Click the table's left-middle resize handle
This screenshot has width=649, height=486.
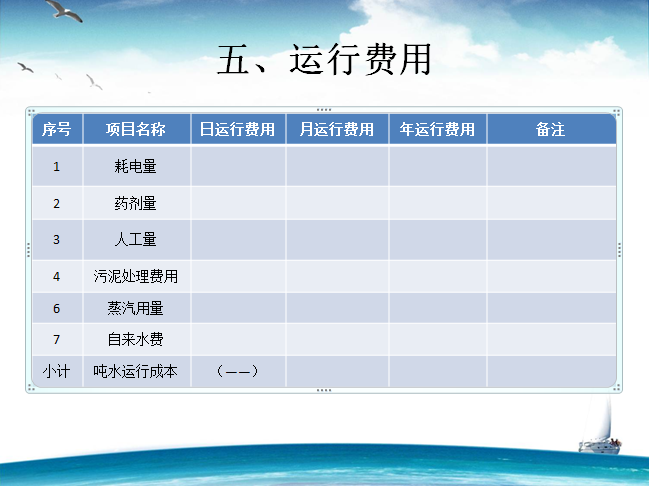point(28,250)
